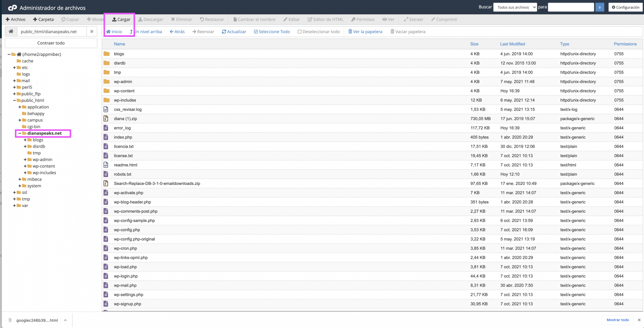Sort by Size column header

(x=474, y=44)
